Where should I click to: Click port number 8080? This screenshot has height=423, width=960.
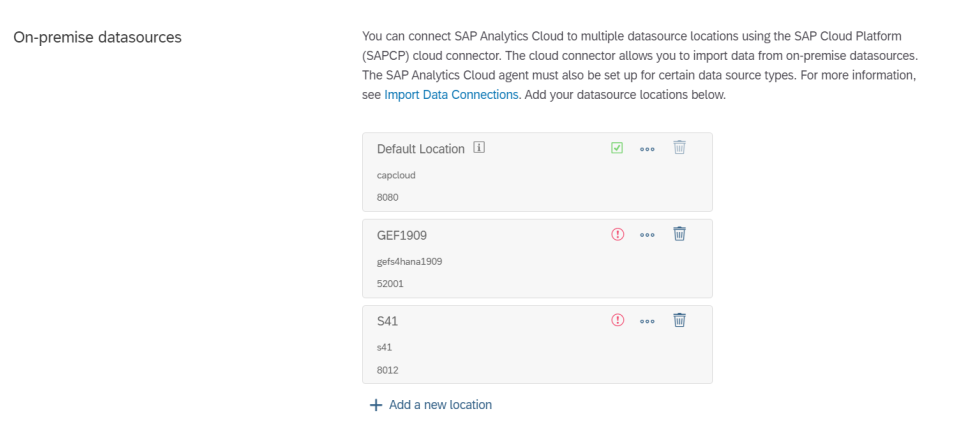(388, 198)
